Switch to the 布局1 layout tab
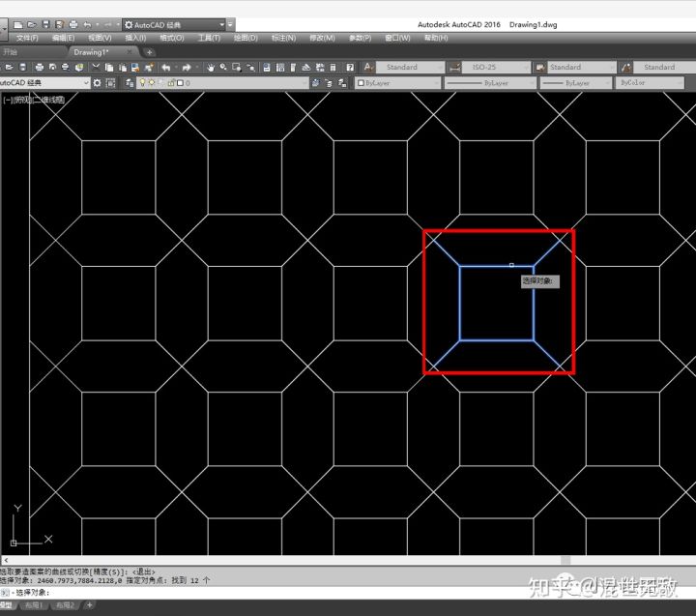The image size is (696, 616). (35, 605)
